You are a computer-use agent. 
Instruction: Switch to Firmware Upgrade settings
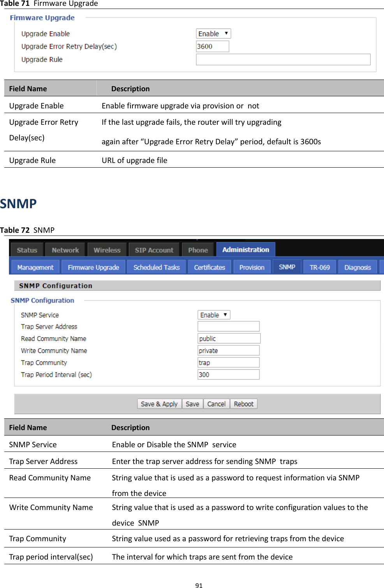pyautogui.click(x=93, y=267)
